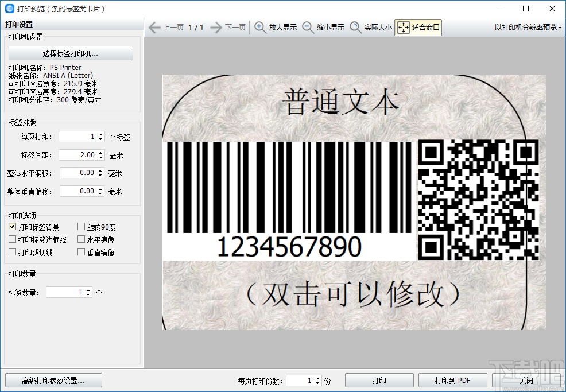This screenshot has width=566, height=392.
Task: Increase 每页打印 label count stepper
Action: 100,134
